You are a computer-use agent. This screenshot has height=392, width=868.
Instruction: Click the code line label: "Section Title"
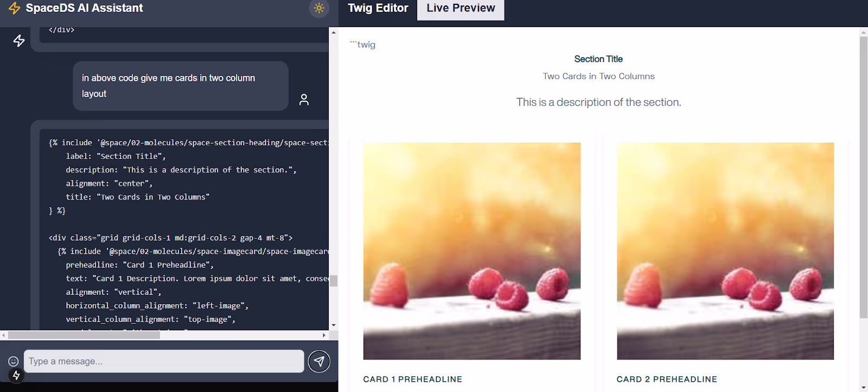pyautogui.click(x=116, y=156)
